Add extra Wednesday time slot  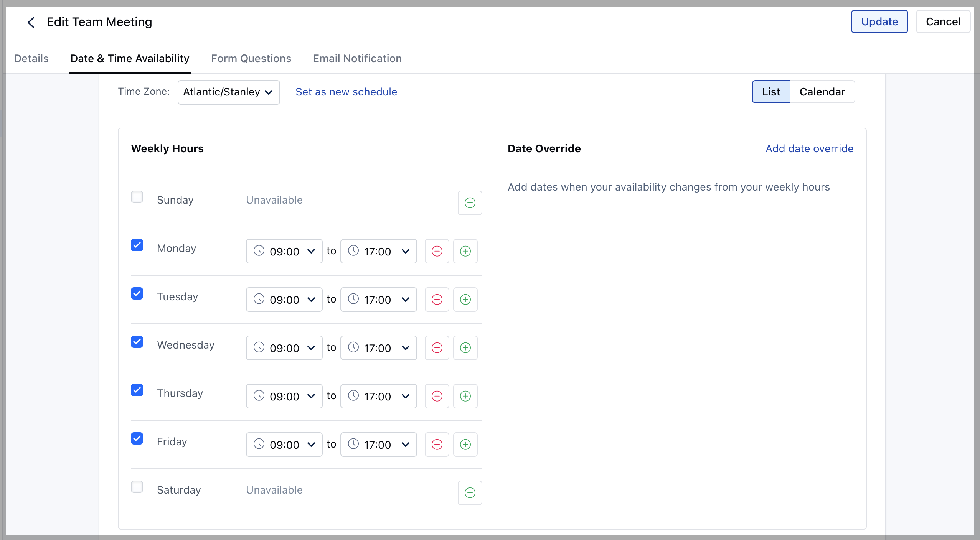click(x=465, y=348)
